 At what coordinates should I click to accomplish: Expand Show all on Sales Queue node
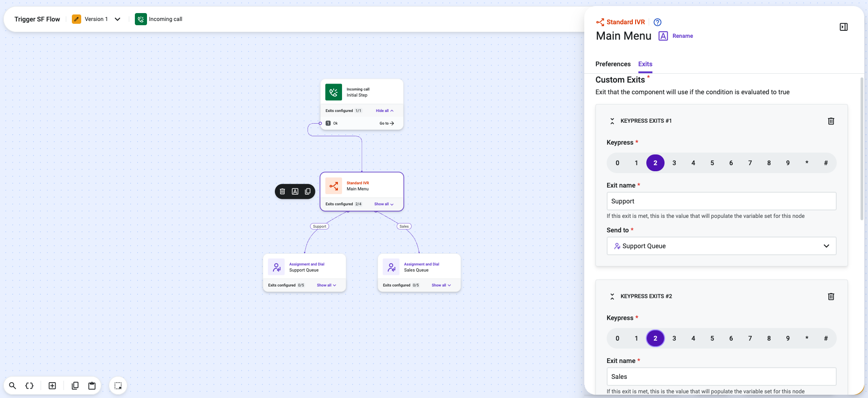(441, 285)
